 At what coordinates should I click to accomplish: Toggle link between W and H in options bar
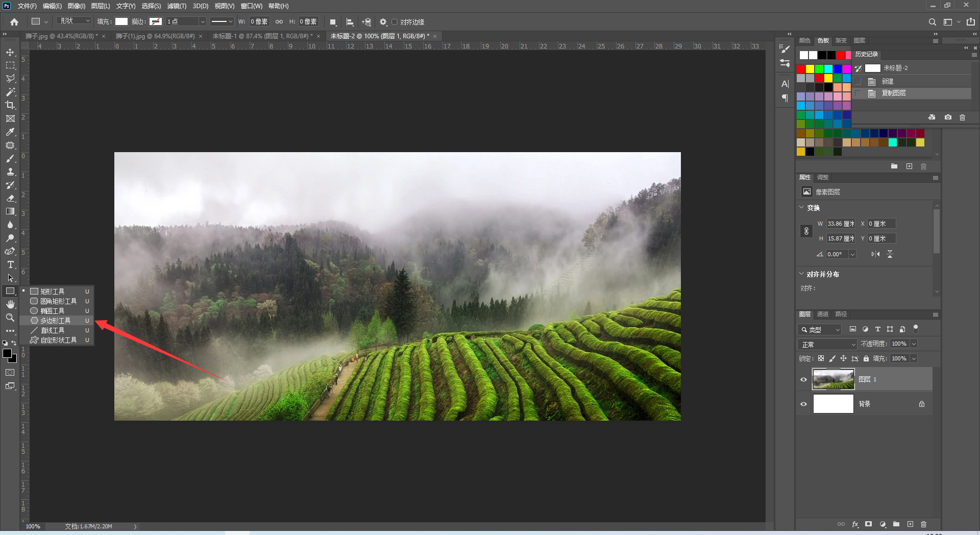pyautogui.click(x=279, y=21)
